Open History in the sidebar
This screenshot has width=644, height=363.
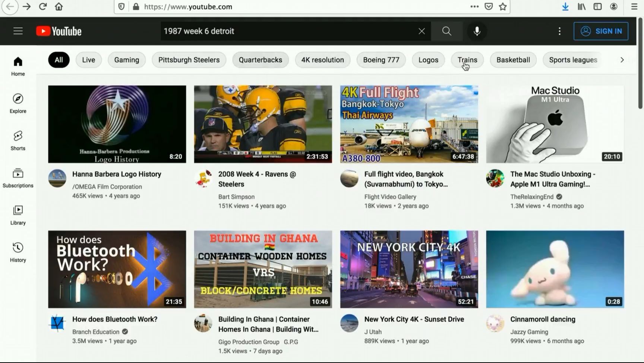(18, 253)
